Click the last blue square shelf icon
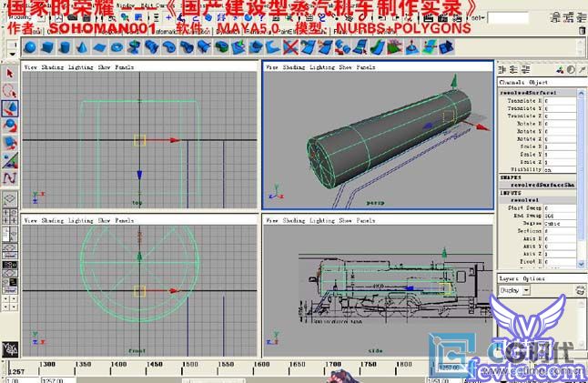This screenshot has width=588, height=383. click(447, 47)
